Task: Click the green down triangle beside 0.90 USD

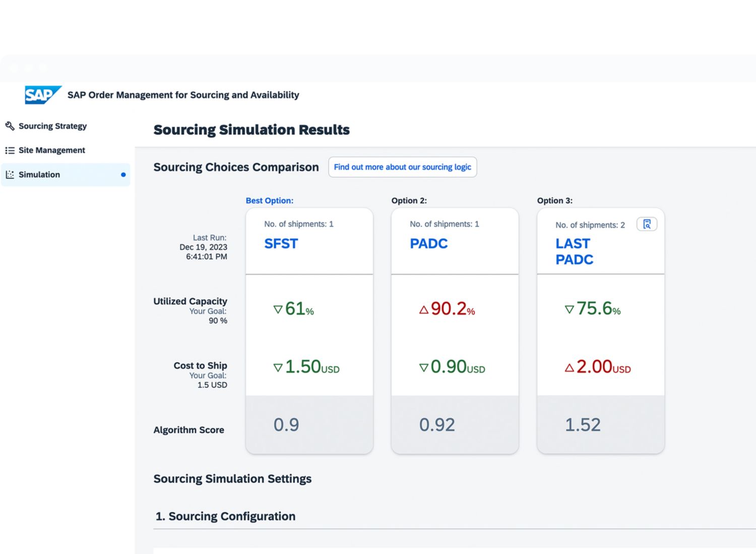Action: pyautogui.click(x=423, y=368)
